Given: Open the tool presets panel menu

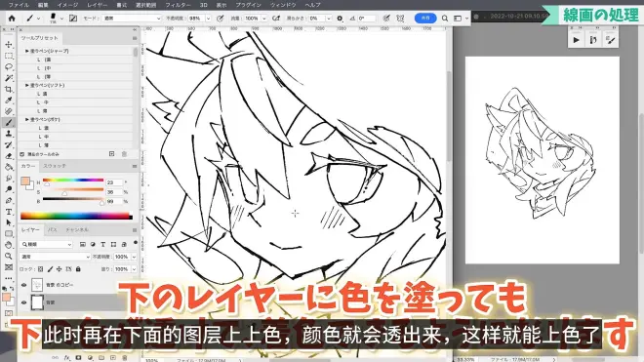Looking at the screenshot, I should 135,38.
